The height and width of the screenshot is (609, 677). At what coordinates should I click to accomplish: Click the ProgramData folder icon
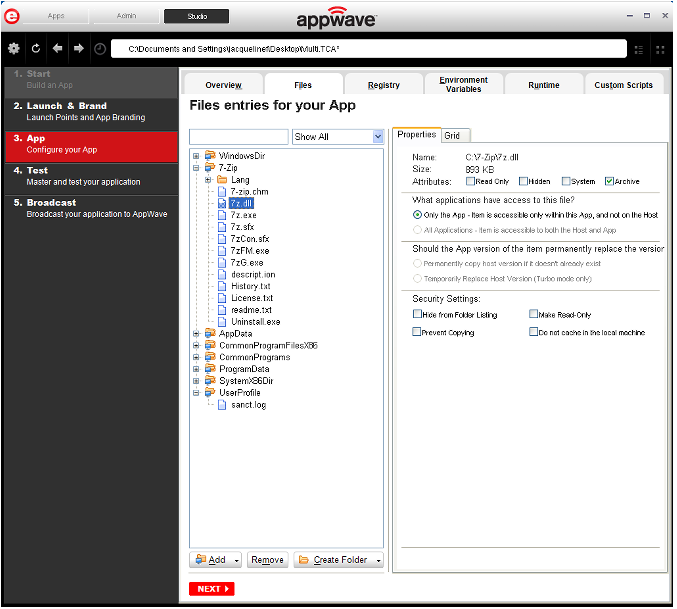210,369
